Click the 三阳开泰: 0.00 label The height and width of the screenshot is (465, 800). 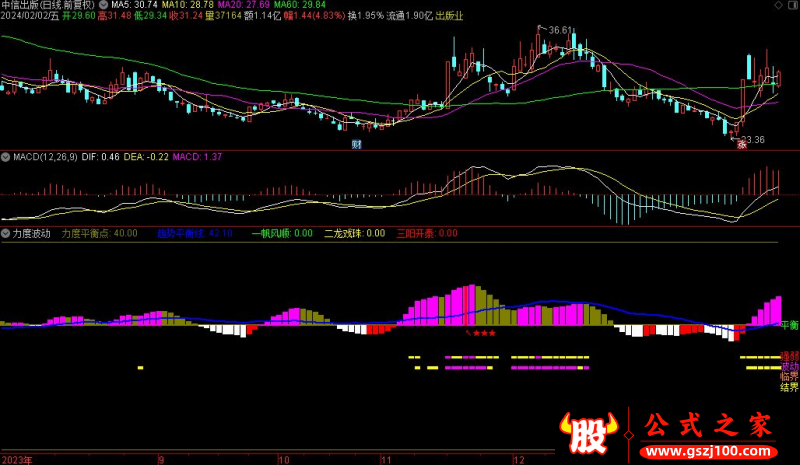[427, 234]
